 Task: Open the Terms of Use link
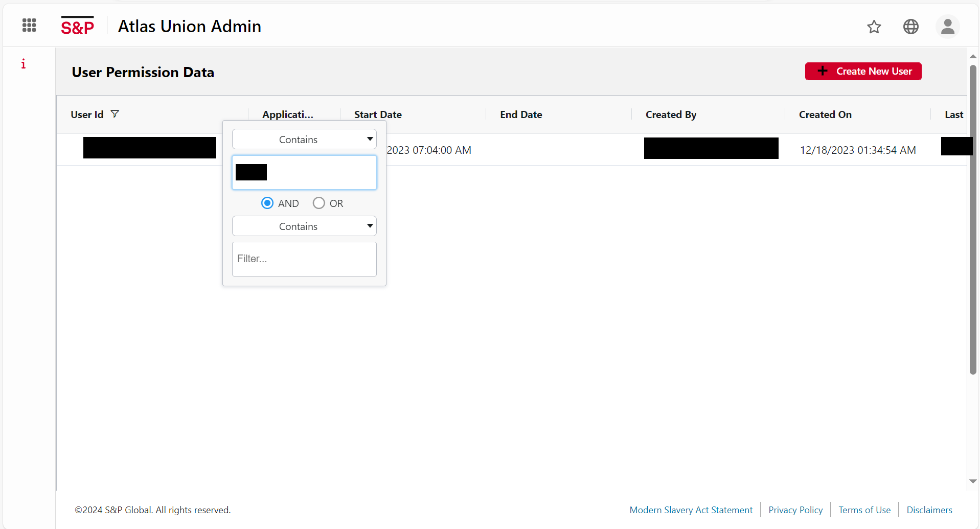coord(864,510)
